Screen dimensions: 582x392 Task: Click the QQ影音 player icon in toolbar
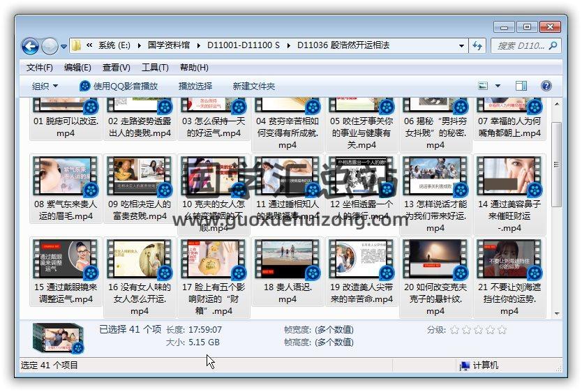pyautogui.click(x=85, y=86)
